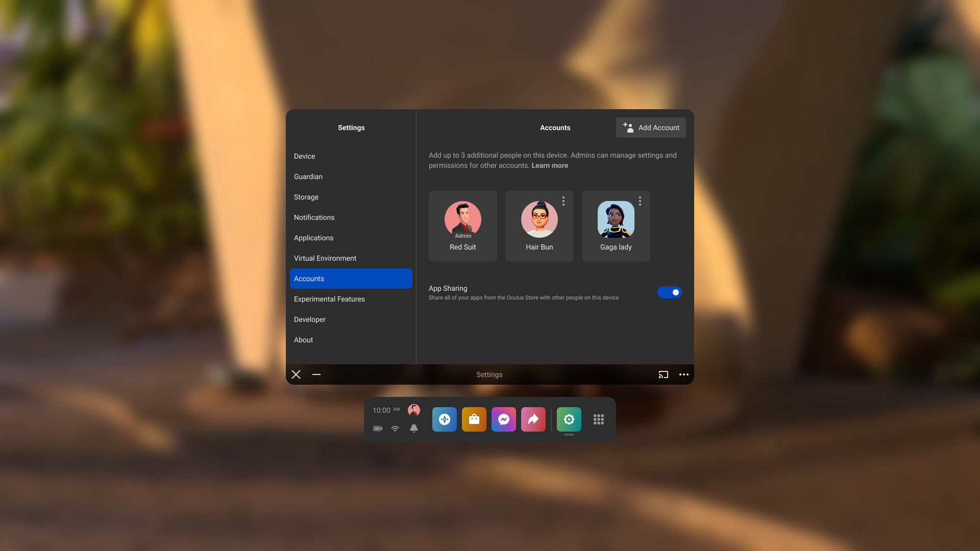The height and width of the screenshot is (551, 980).
Task: Click the profile avatar in the dock
Action: coord(414,410)
